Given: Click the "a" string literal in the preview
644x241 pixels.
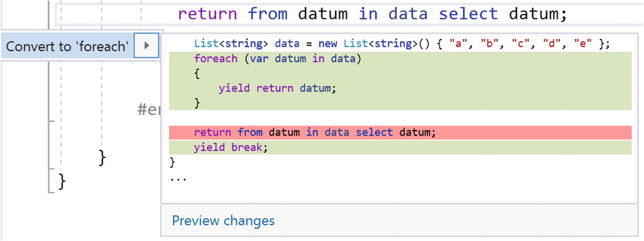Looking at the screenshot, I should click(x=459, y=44).
